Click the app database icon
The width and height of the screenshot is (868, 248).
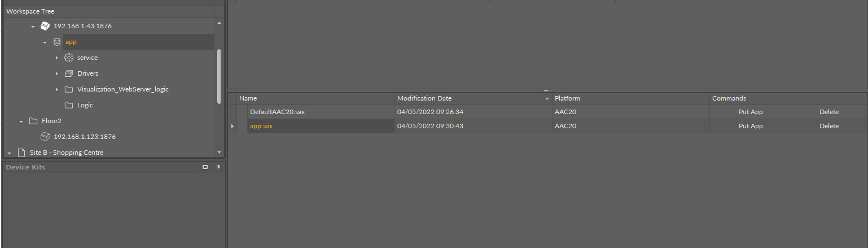click(x=56, y=42)
